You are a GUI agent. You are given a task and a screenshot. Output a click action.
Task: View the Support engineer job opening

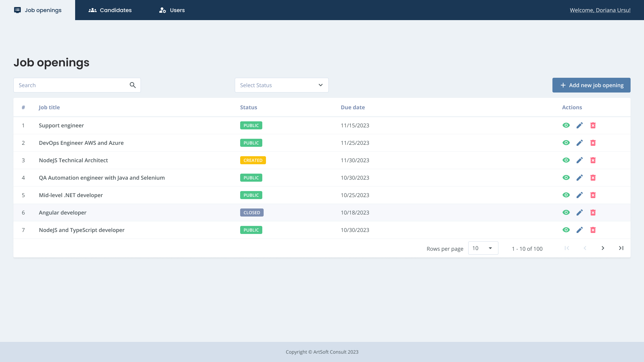coord(566,125)
